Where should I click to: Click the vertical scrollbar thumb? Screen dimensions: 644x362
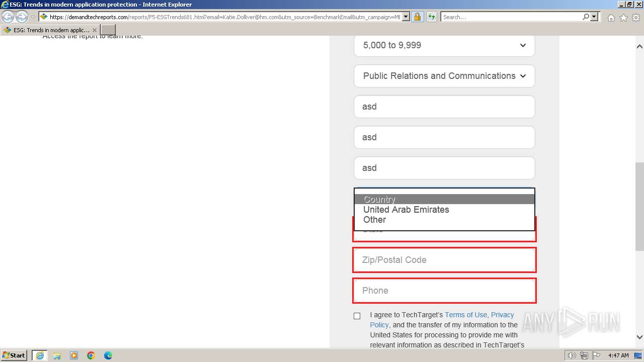[x=639, y=207]
